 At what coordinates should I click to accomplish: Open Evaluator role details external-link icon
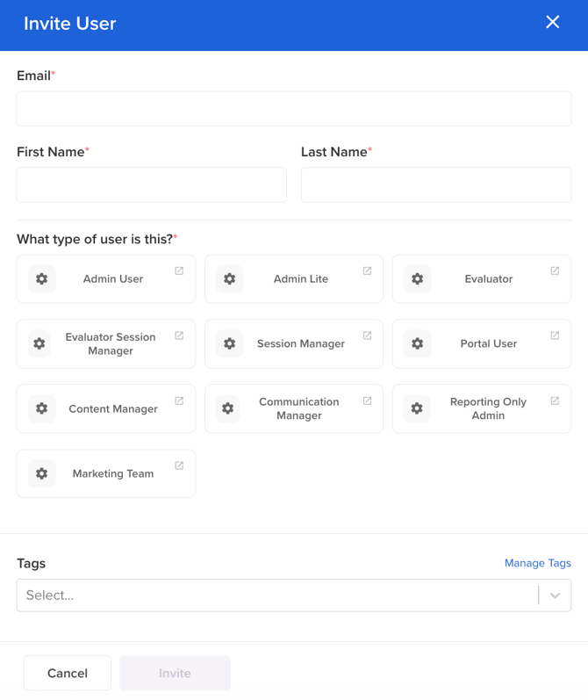point(555,271)
